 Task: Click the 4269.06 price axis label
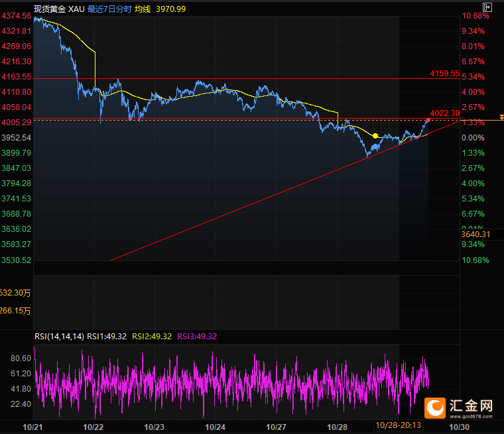pyautogui.click(x=17, y=46)
